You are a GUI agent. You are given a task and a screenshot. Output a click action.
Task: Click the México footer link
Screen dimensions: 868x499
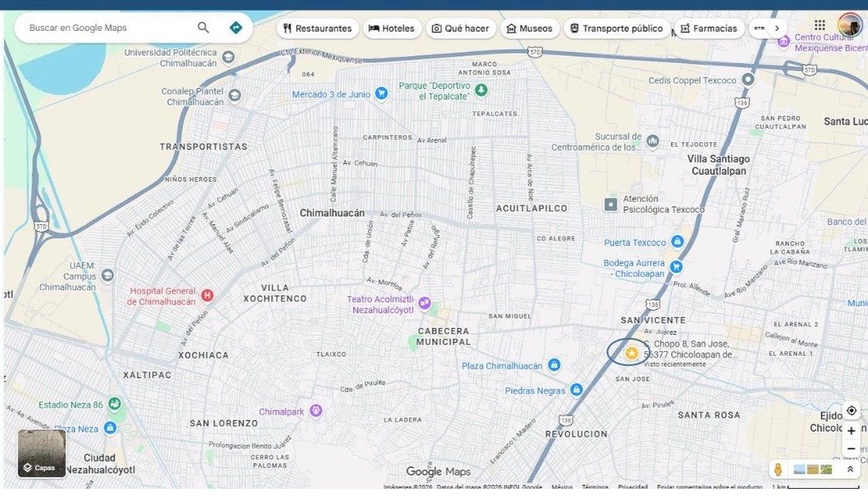(562, 487)
